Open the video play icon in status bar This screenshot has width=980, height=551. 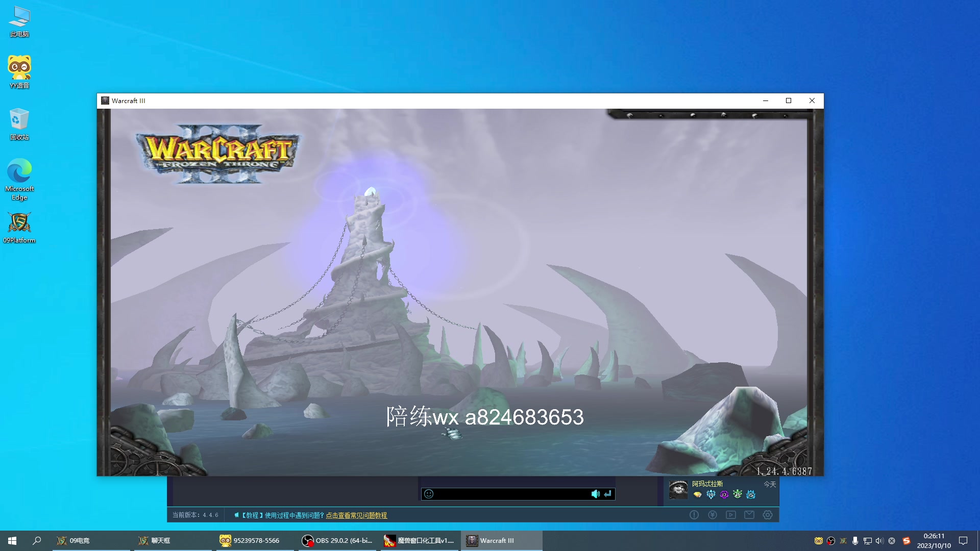731,515
